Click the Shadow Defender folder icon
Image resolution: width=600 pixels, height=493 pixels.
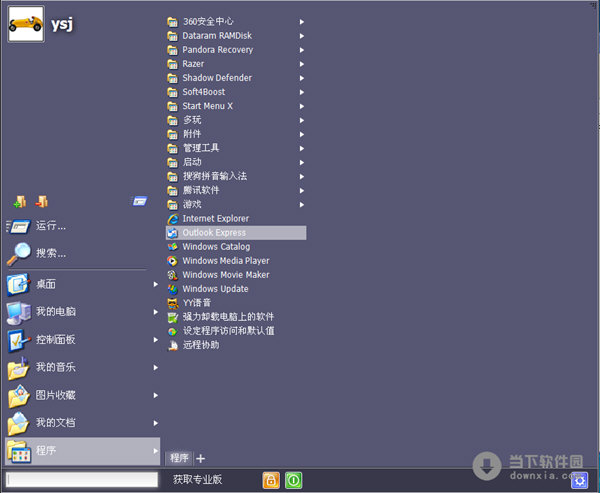pos(173,78)
